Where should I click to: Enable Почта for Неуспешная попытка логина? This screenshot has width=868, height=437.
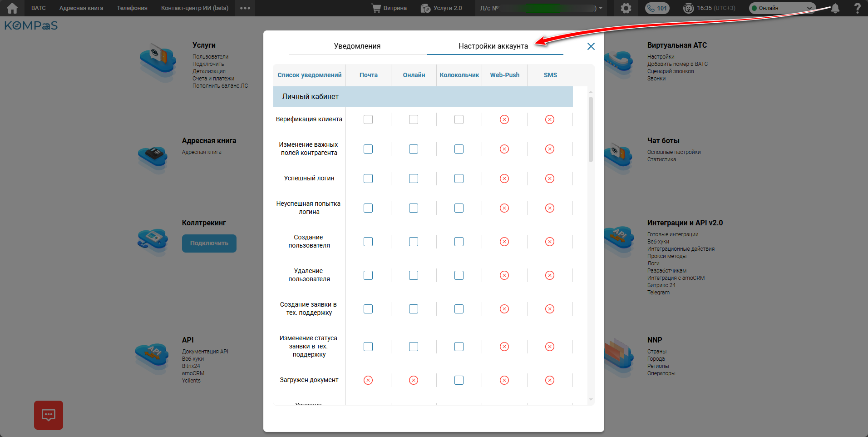[368, 208]
